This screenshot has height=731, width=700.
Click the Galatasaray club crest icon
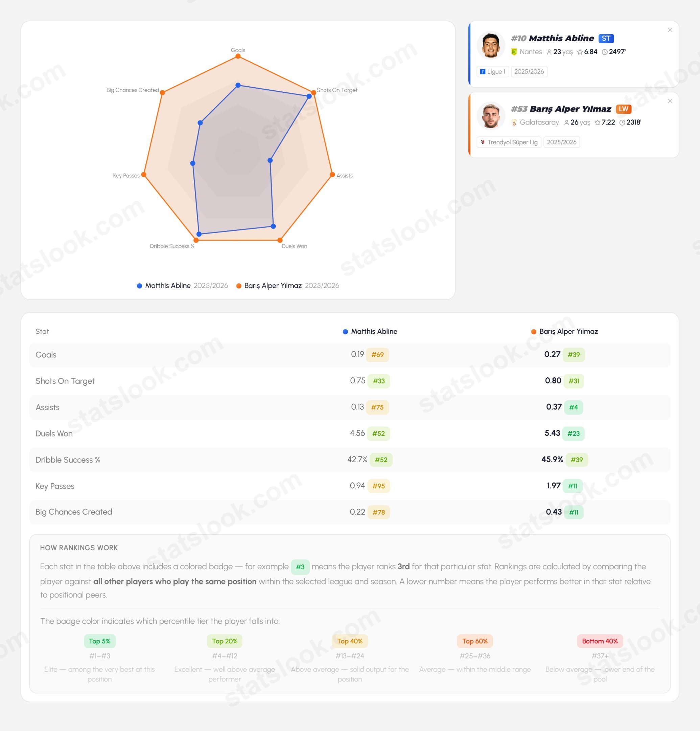coord(514,122)
